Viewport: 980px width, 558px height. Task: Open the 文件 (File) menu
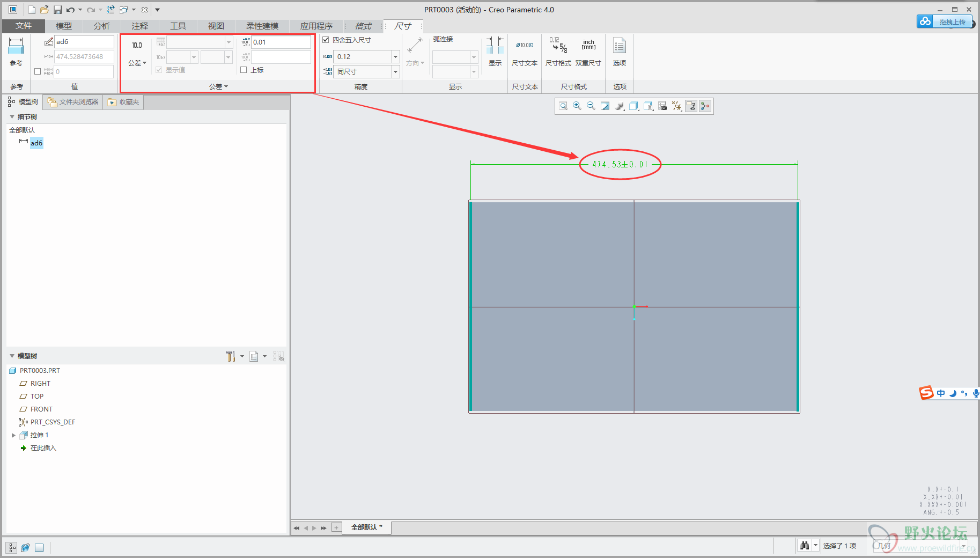coord(24,26)
